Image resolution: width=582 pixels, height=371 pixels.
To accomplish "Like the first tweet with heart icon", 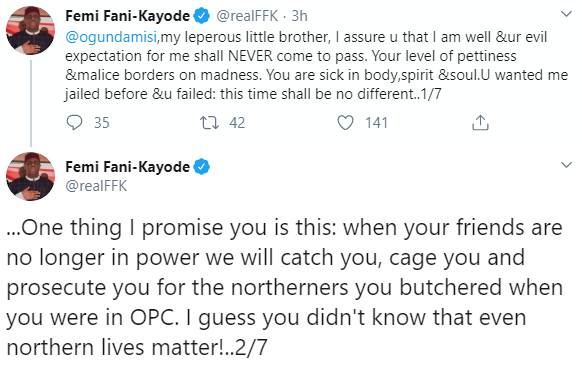I will [345, 123].
